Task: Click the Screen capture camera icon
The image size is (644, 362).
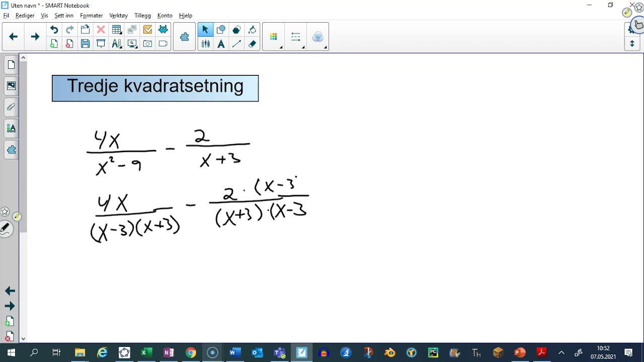Action: pos(147,44)
